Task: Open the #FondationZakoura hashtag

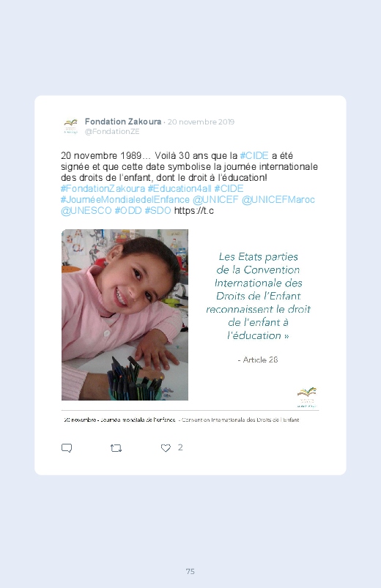Action: click(103, 189)
